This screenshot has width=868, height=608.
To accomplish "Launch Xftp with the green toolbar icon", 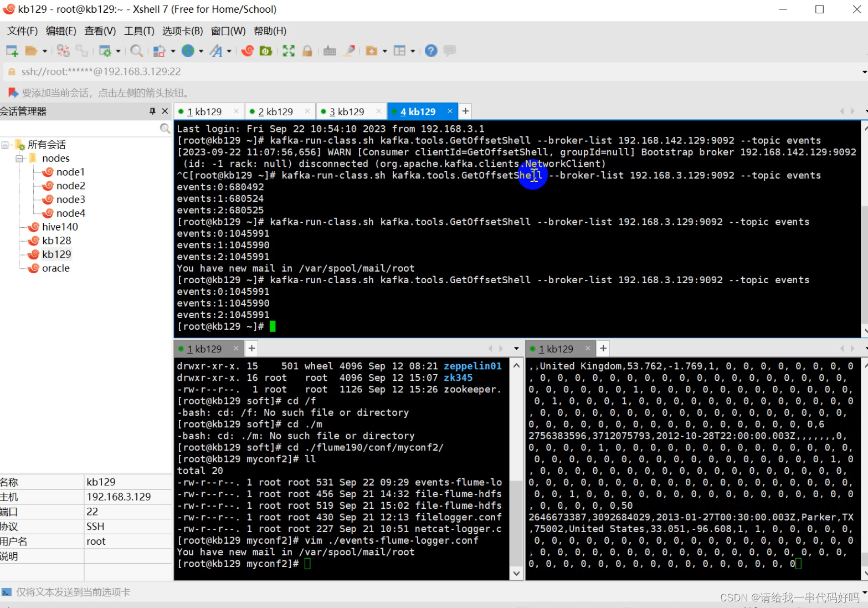I will [266, 51].
